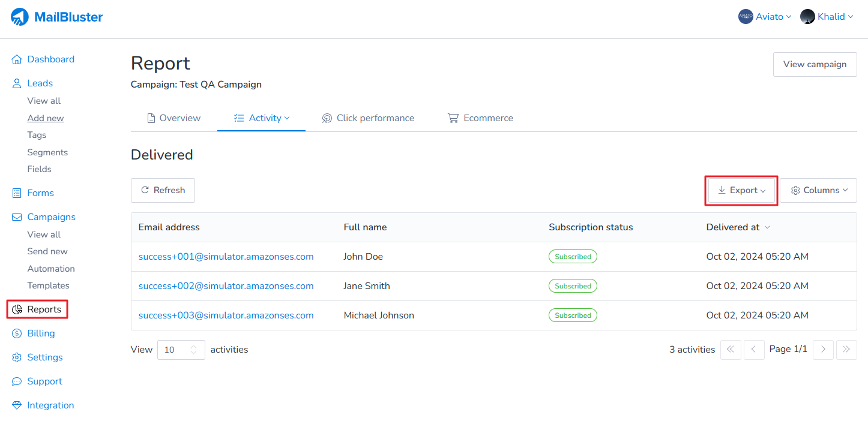This screenshot has height=424, width=868.
Task: Refresh the delivered activity list
Action: coord(163,190)
